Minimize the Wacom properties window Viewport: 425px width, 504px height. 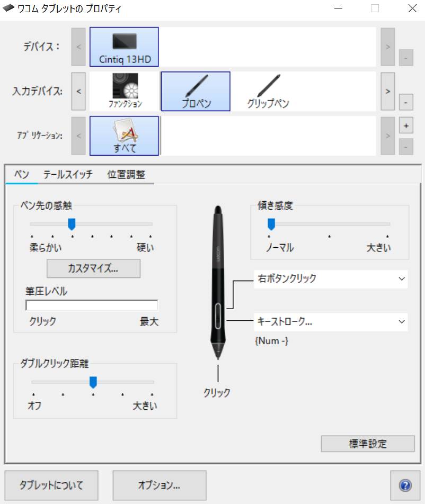(338, 8)
